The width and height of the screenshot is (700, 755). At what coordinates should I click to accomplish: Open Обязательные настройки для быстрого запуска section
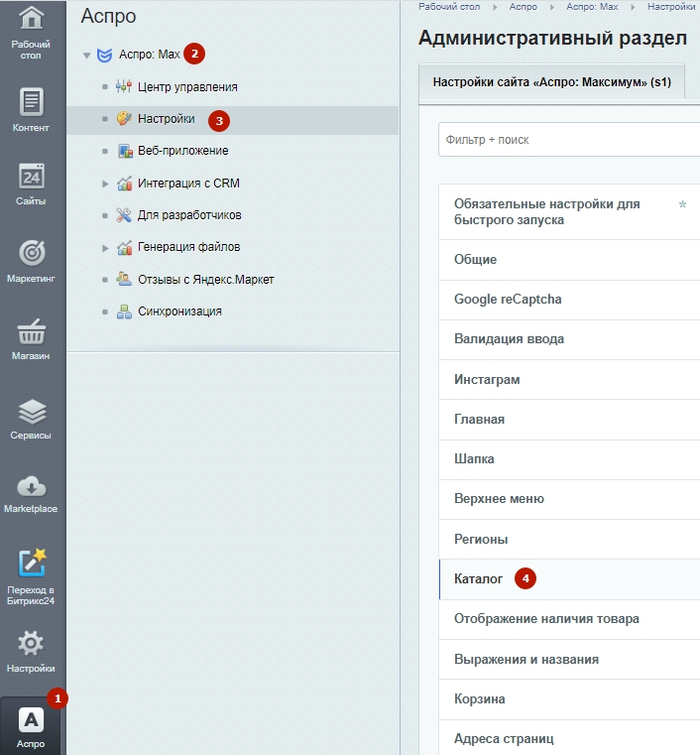click(569, 212)
